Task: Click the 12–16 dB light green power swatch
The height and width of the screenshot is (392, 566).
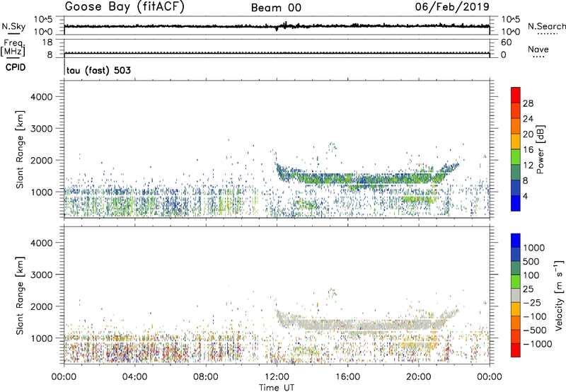Action: coord(516,157)
